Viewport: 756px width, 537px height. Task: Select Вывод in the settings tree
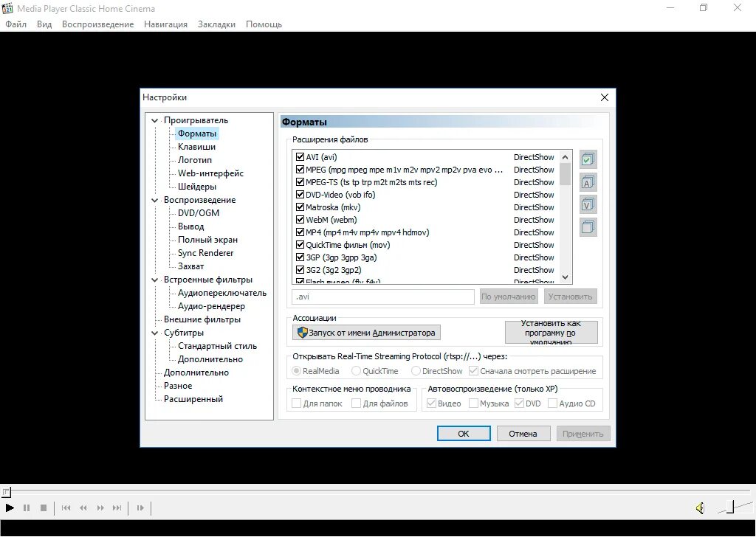pos(191,226)
